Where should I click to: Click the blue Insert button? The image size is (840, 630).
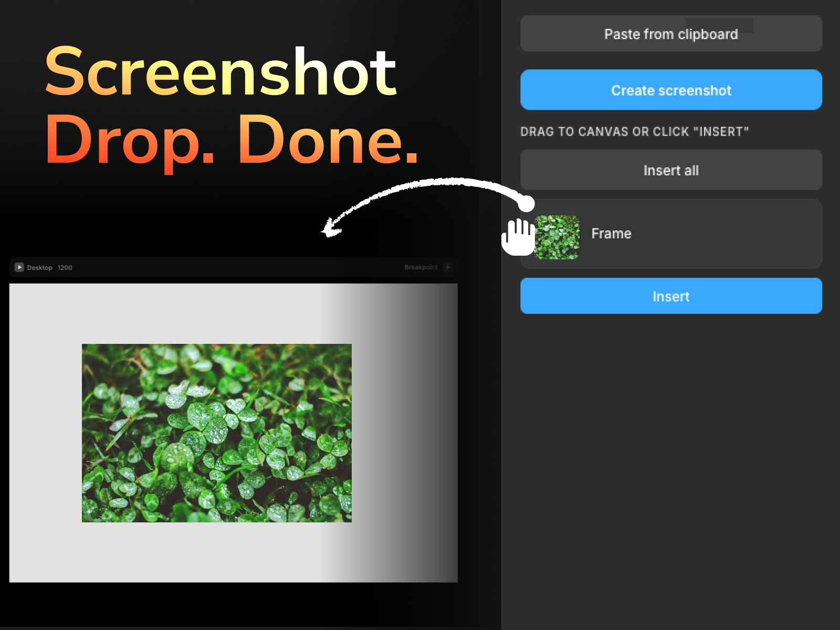(x=670, y=296)
